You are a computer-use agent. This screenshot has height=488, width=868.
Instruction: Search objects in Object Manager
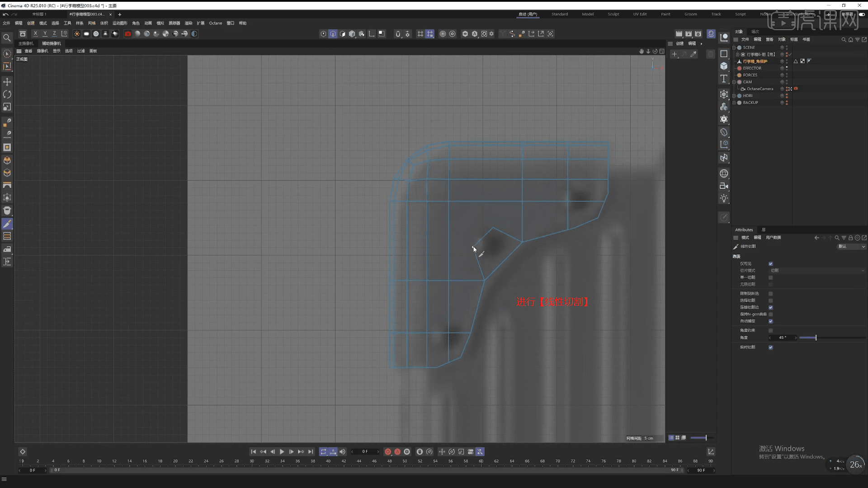click(844, 40)
